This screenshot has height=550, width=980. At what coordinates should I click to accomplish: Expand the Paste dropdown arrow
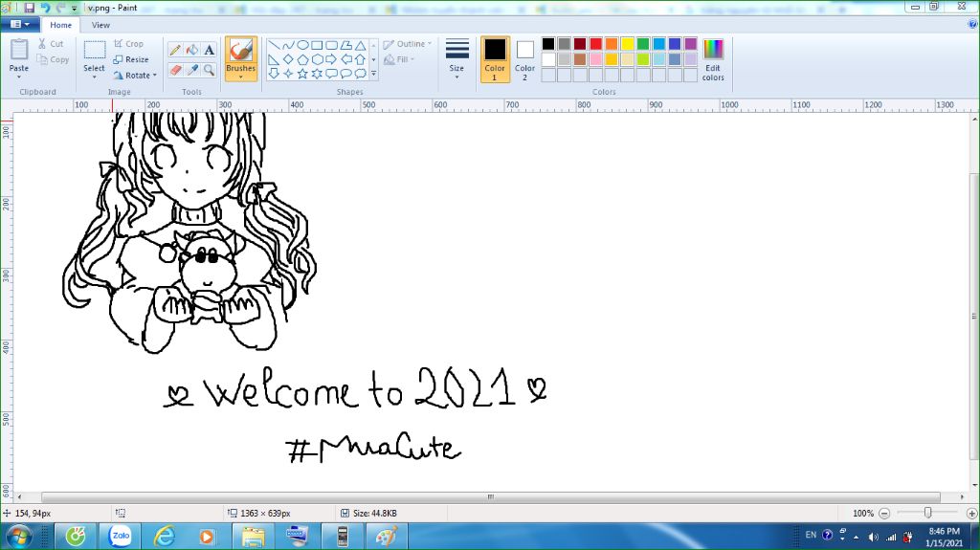pos(19,77)
